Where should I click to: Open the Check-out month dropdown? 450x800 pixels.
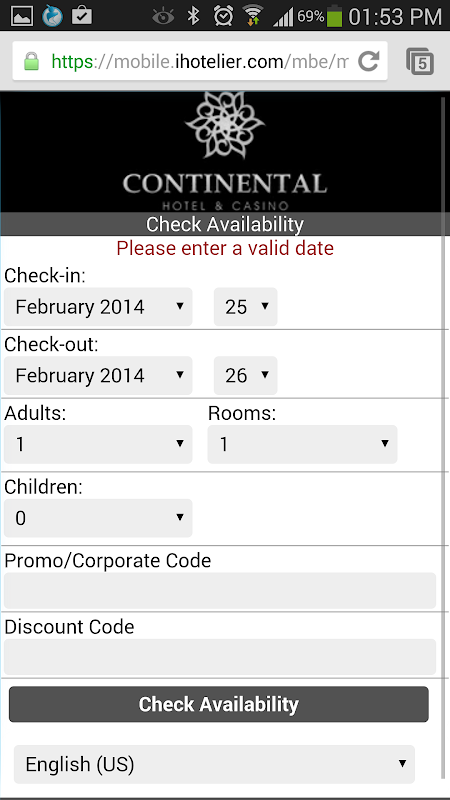coord(98,376)
